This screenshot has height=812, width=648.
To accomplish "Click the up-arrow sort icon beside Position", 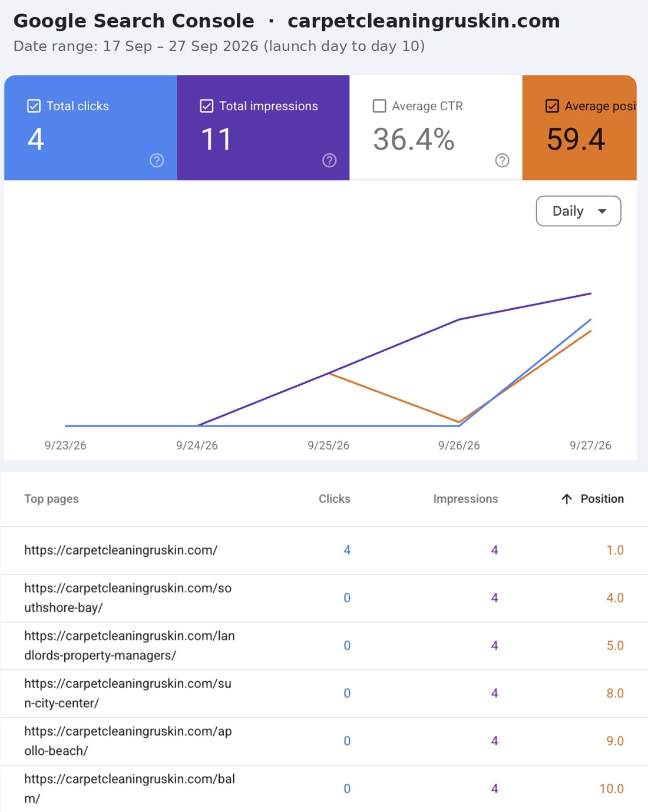I will tap(567, 499).
